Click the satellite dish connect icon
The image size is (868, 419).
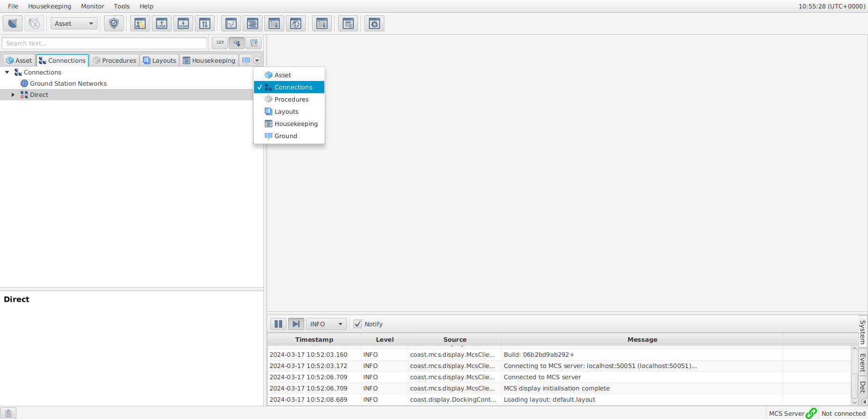13,23
